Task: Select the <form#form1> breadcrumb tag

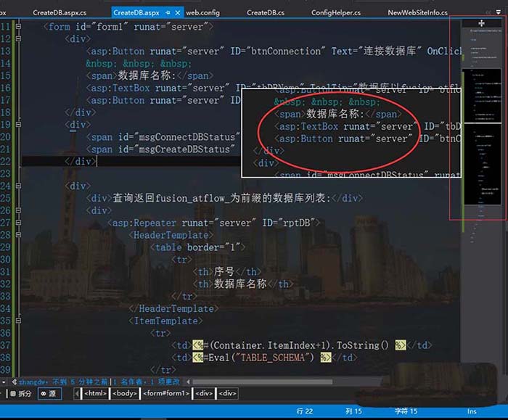Action: pyautogui.click(x=166, y=393)
